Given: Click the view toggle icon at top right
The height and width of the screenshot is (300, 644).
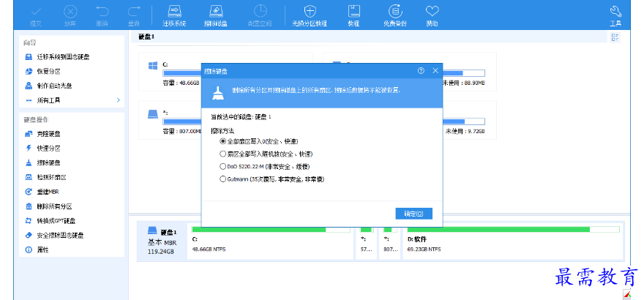Looking at the screenshot, I should point(615,37).
